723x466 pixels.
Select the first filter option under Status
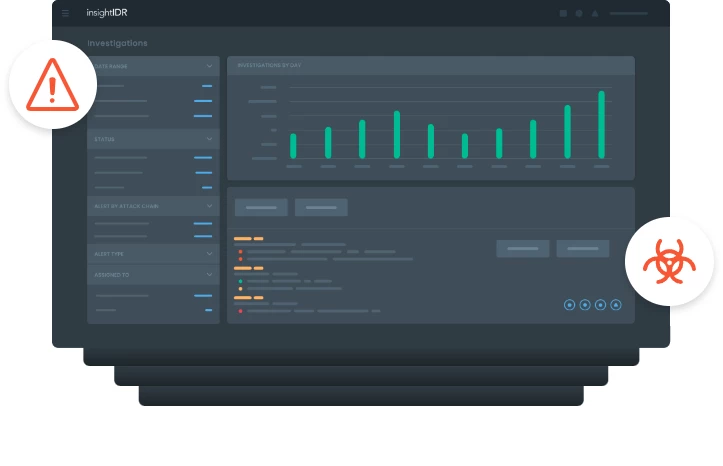(x=122, y=158)
